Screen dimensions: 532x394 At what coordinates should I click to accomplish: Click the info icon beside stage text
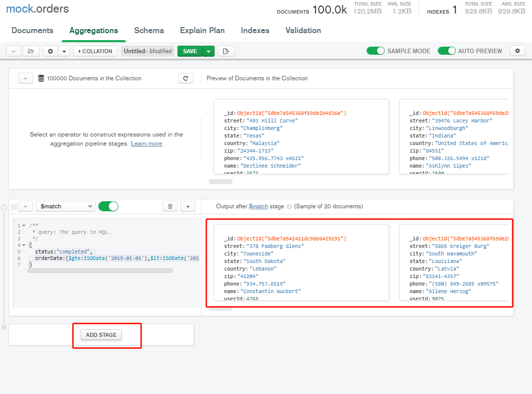pyautogui.click(x=289, y=206)
